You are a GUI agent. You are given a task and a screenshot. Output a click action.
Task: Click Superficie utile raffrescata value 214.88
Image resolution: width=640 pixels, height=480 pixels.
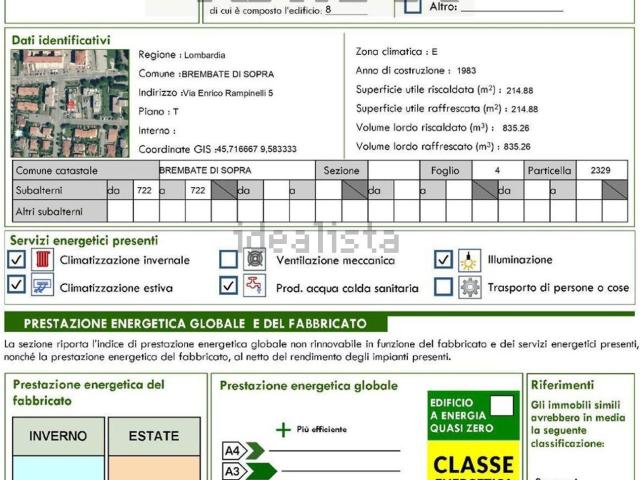tap(524, 109)
